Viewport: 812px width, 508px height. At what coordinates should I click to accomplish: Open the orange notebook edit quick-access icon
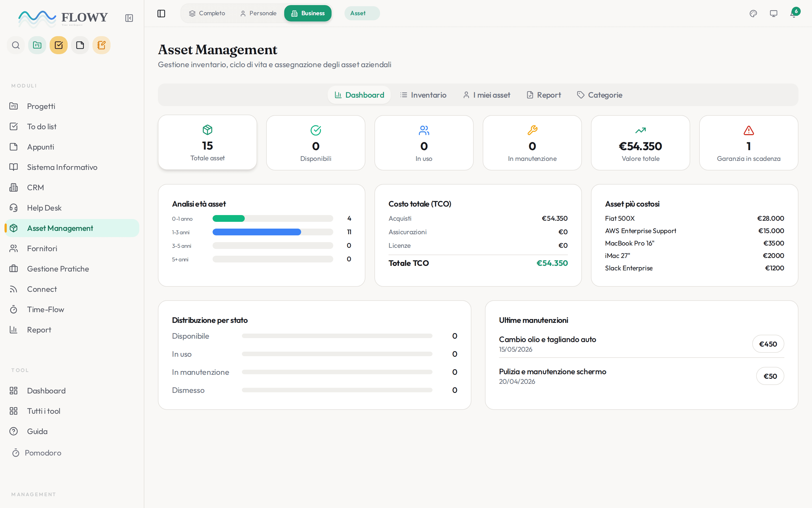coord(101,45)
